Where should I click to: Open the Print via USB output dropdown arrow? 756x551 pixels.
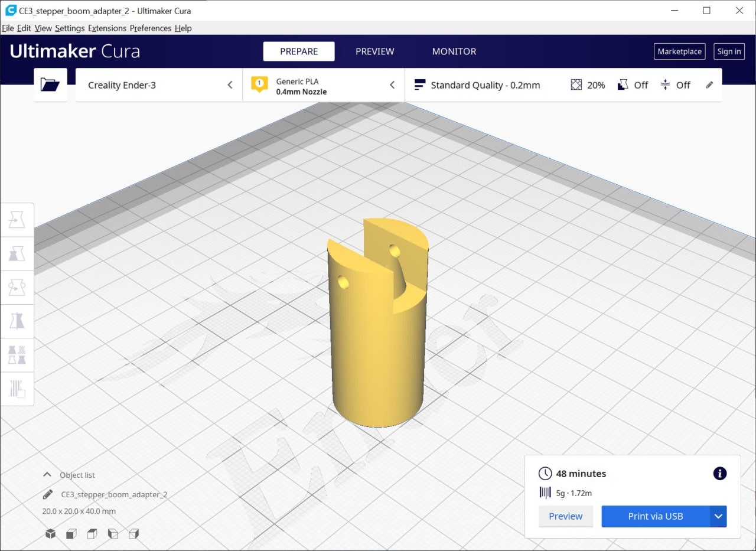[718, 516]
